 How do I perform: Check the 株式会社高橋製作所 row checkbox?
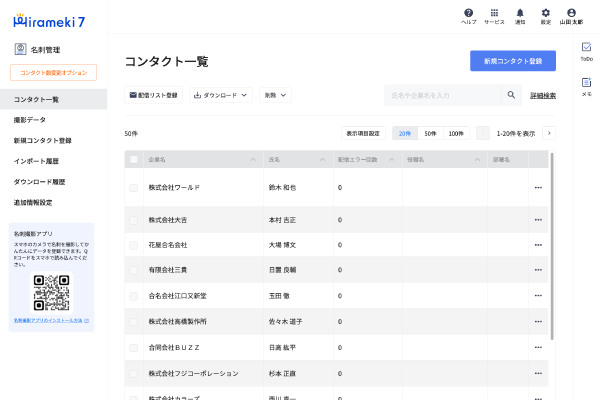[x=134, y=322]
